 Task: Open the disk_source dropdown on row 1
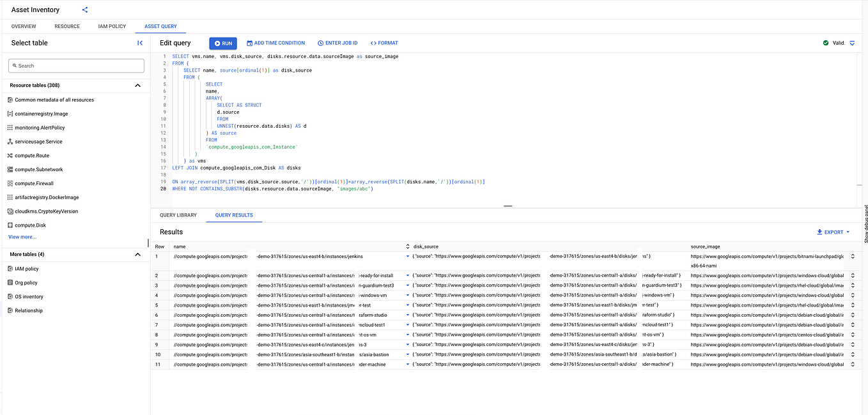(x=407, y=256)
